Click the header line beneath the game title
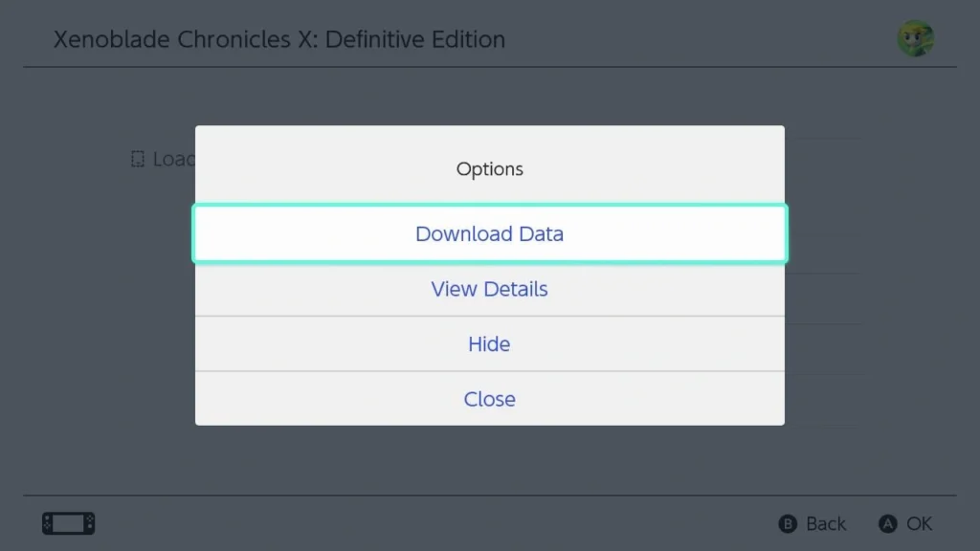980x551 pixels. pos(490,67)
